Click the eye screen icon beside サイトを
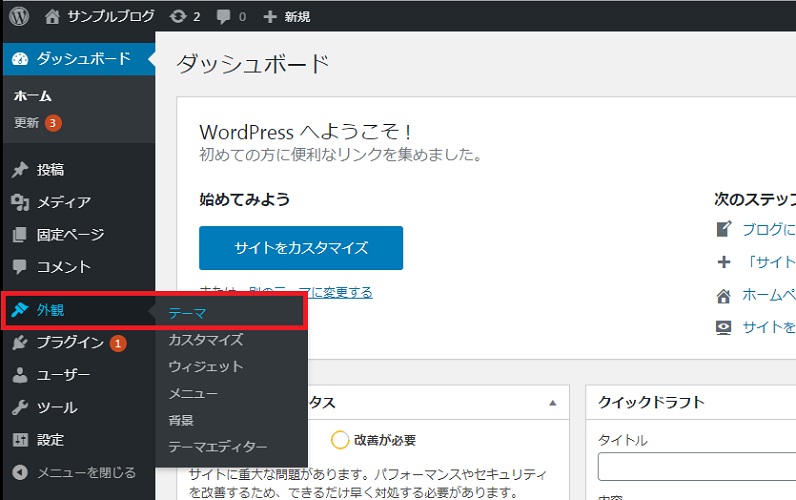This screenshot has width=796, height=500. 723,327
